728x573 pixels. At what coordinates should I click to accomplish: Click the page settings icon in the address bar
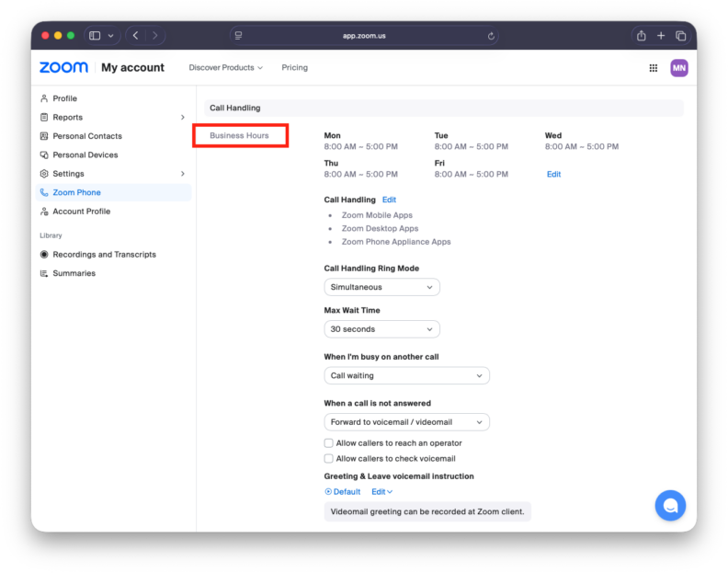[x=238, y=35]
